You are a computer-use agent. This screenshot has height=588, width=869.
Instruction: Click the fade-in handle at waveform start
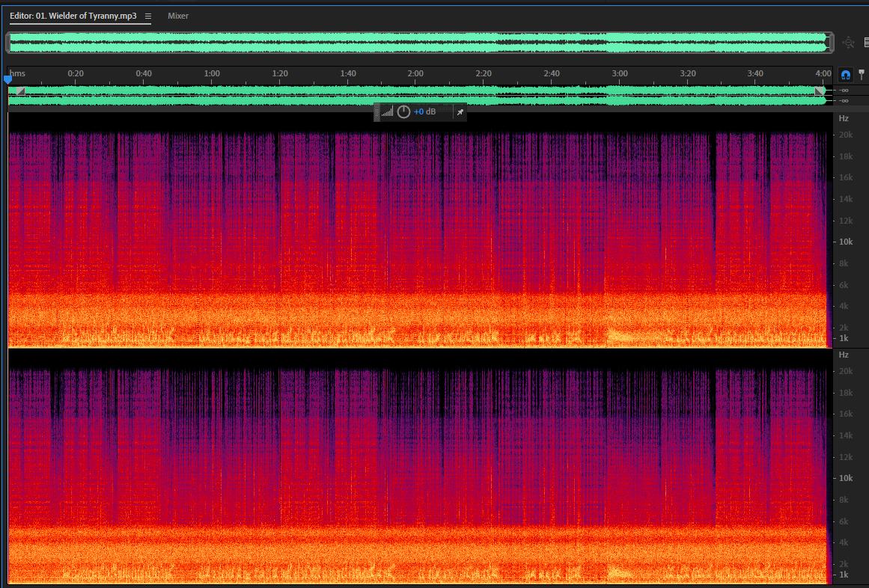[20, 91]
